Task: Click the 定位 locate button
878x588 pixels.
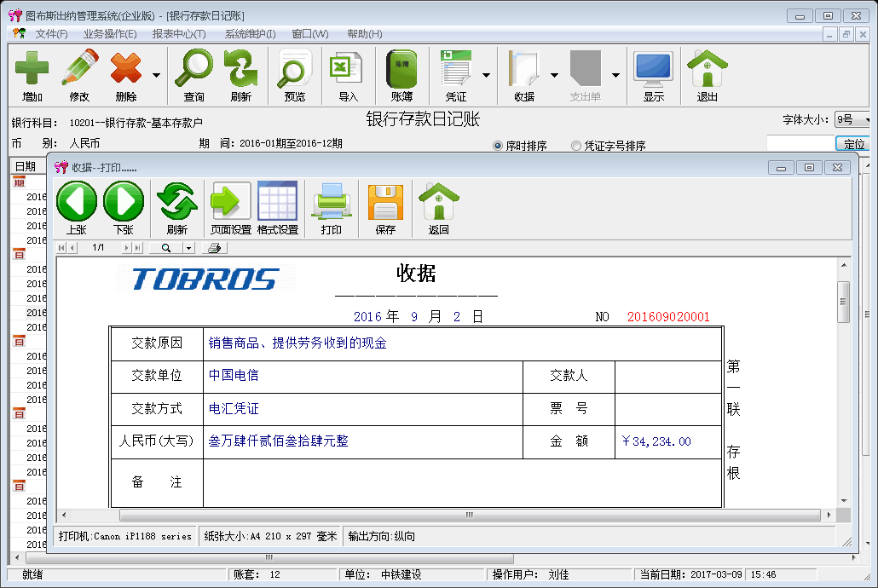Action: pos(852,144)
